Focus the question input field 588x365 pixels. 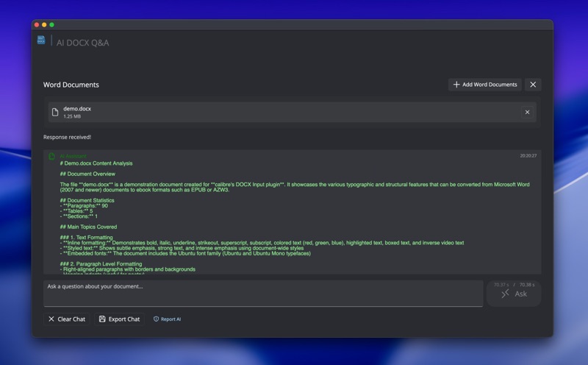(x=263, y=293)
